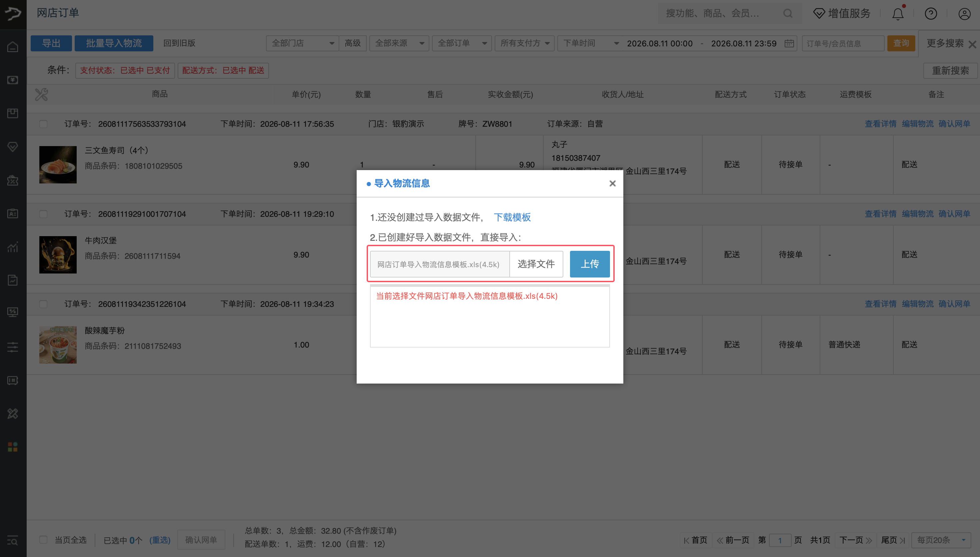Open the trend document icon in the sidebar
Viewport: 980px width, 557px height.
[13, 280]
